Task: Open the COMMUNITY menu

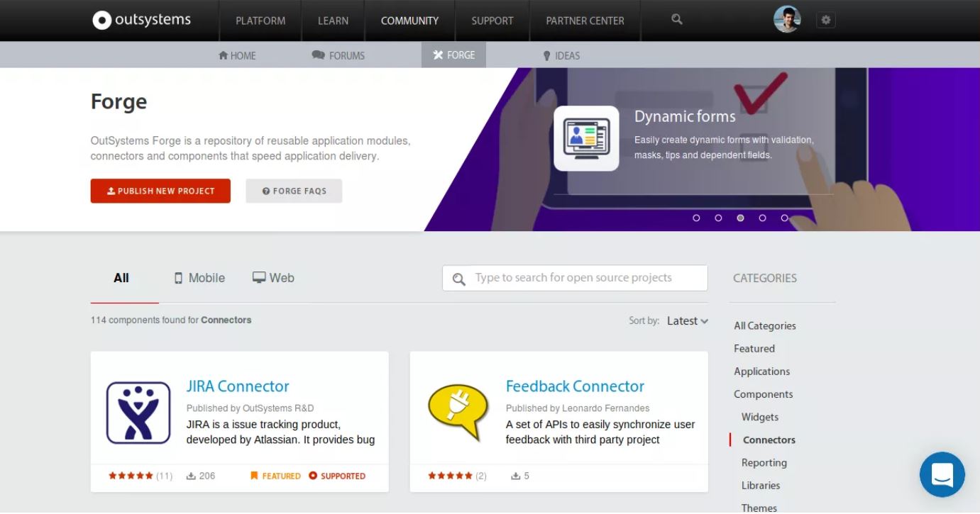Action: [409, 20]
